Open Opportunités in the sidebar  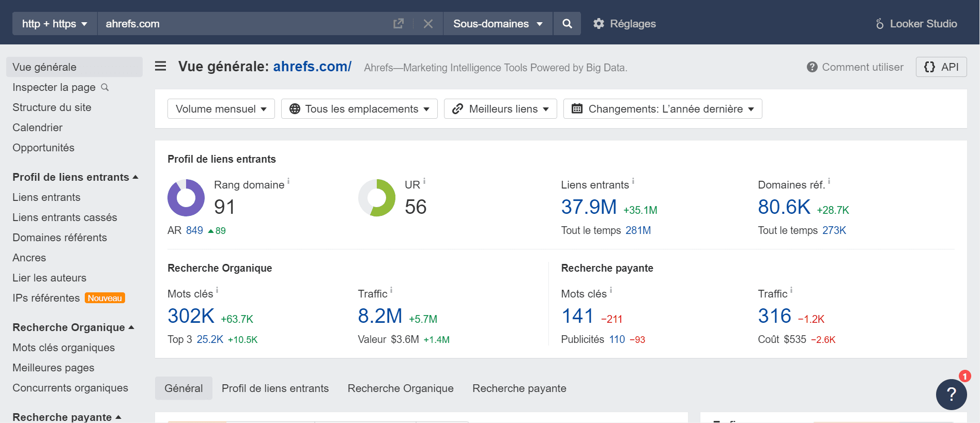click(43, 148)
